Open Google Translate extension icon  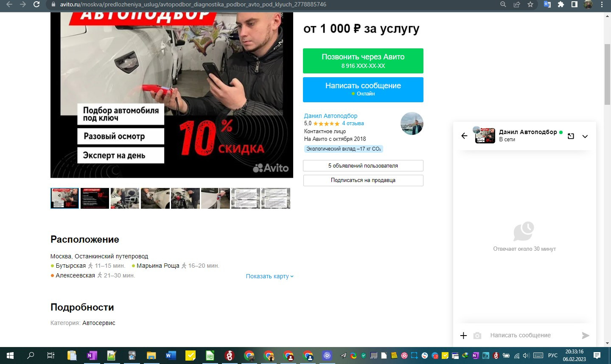(547, 4)
